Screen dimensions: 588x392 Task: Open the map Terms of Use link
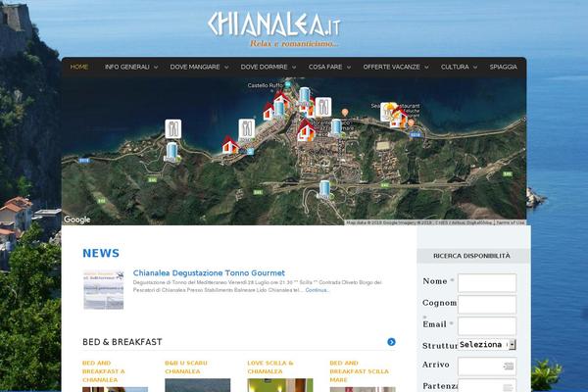click(x=510, y=222)
